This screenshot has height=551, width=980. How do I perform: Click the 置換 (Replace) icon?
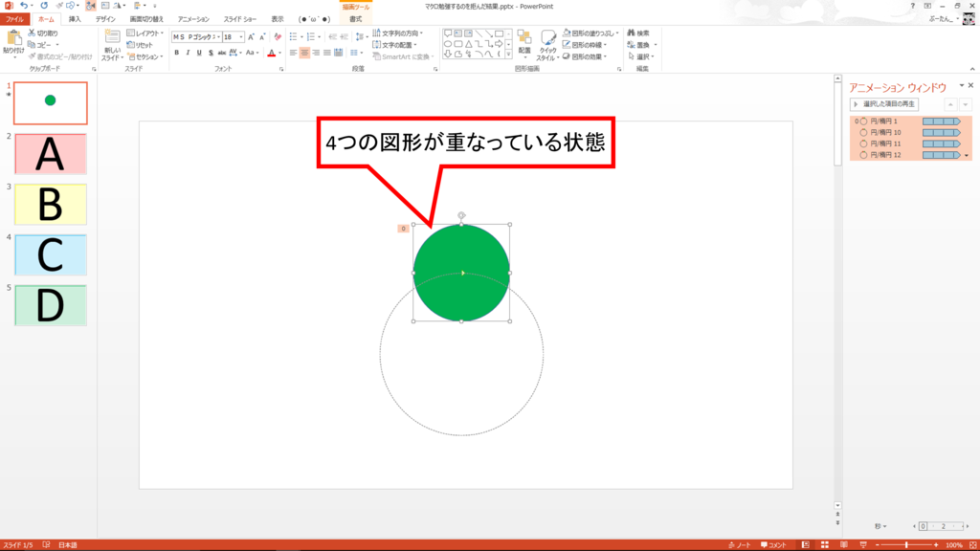pos(638,44)
